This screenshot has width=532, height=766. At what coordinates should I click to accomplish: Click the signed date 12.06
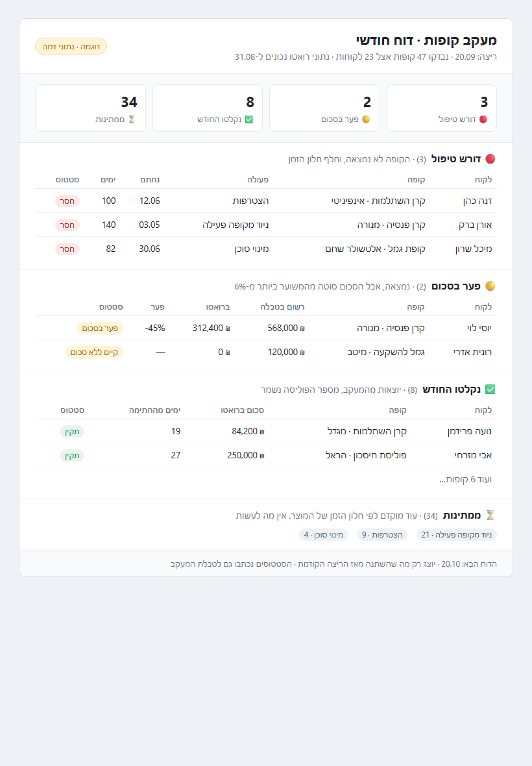(x=149, y=201)
